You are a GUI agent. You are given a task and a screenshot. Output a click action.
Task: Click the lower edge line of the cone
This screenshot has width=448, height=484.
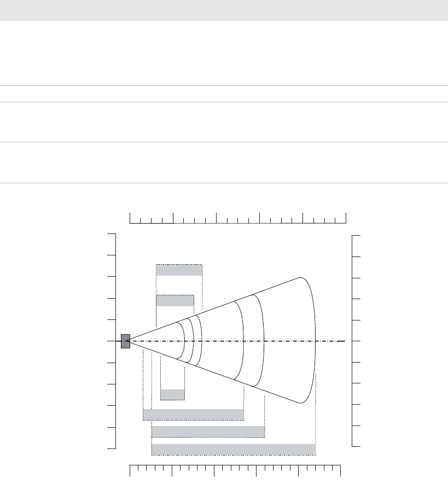213,372
